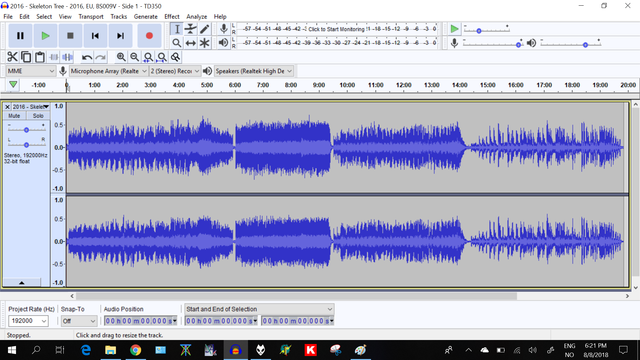The width and height of the screenshot is (640, 360).
Task: Select the Multi-Tool asterisk icon
Action: [x=204, y=43]
